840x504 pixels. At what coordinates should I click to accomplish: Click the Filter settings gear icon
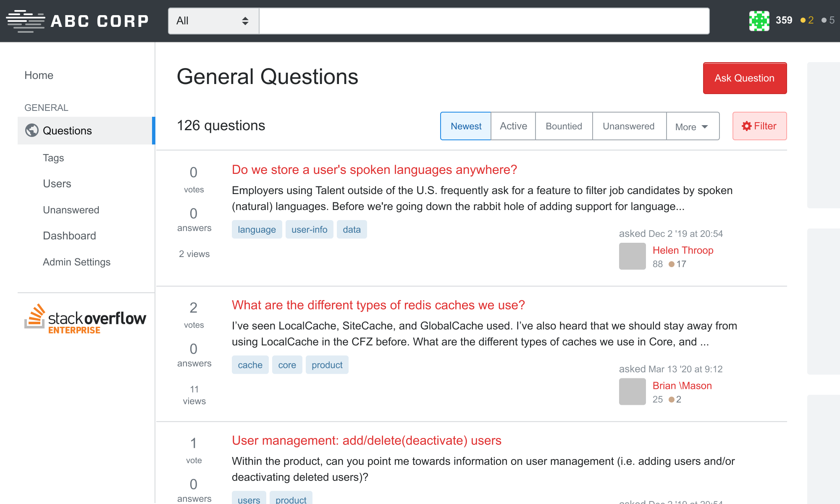coord(746,126)
